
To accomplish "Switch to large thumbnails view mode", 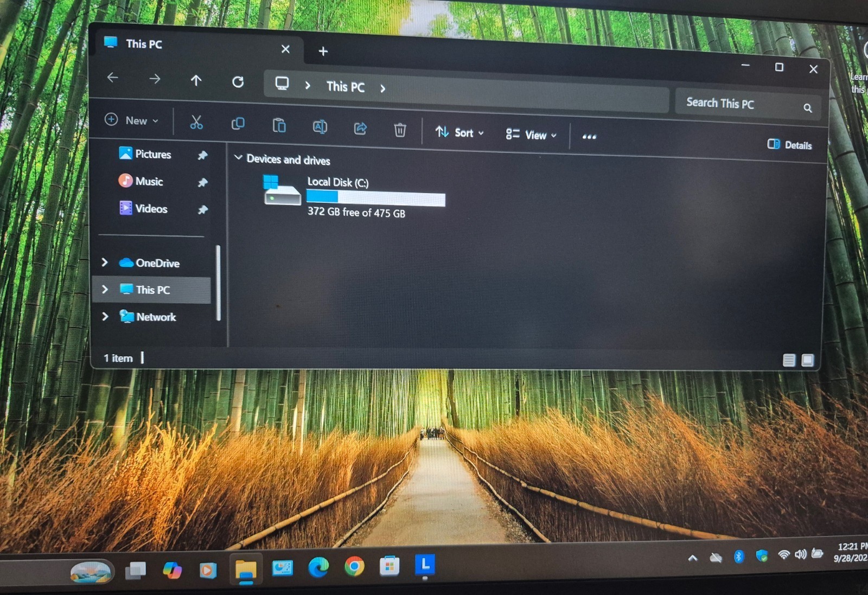I will pyautogui.click(x=807, y=360).
